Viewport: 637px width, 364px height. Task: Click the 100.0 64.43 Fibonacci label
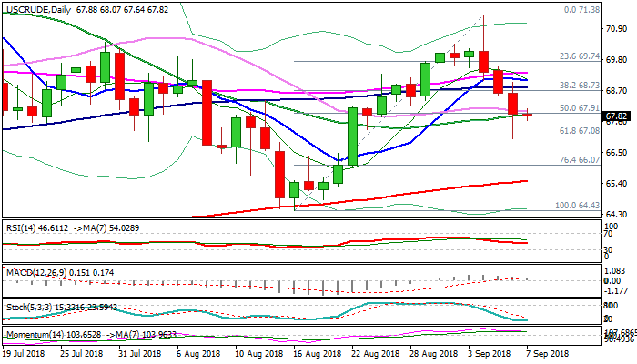579,206
